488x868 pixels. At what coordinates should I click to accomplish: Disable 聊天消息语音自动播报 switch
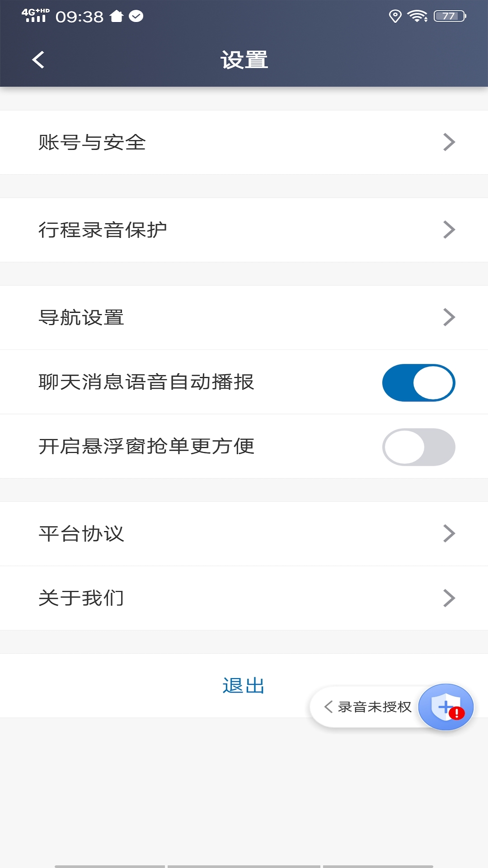(418, 382)
